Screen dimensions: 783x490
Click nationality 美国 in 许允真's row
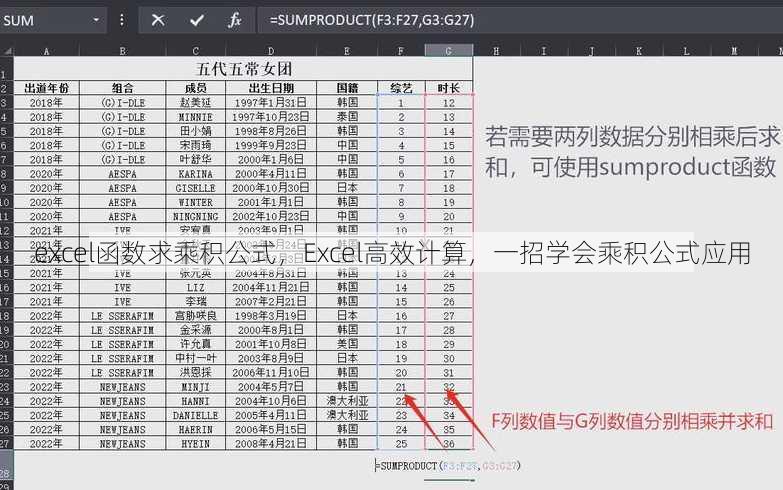pos(347,344)
